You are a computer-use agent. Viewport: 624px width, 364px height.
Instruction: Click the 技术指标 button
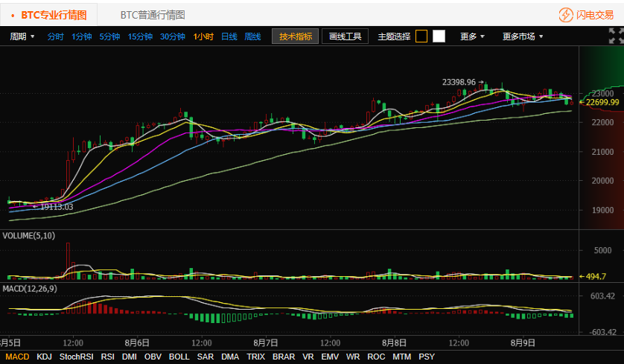[295, 36]
